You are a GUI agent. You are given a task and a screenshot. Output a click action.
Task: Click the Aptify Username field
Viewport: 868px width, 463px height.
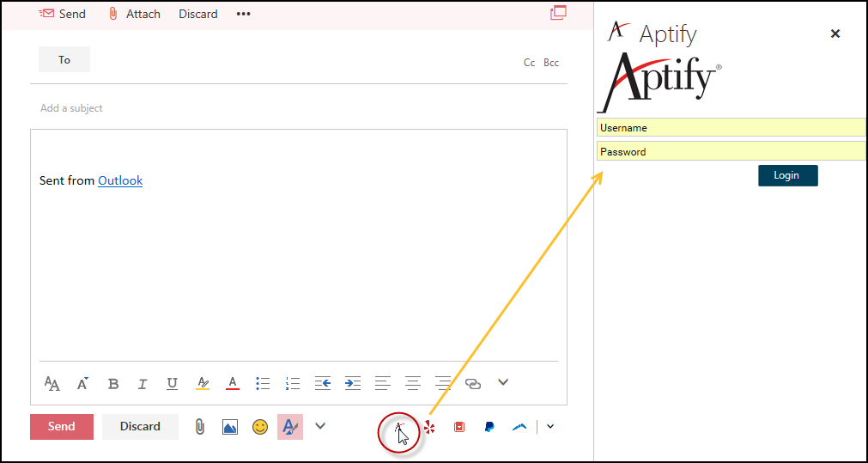(x=731, y=127)
